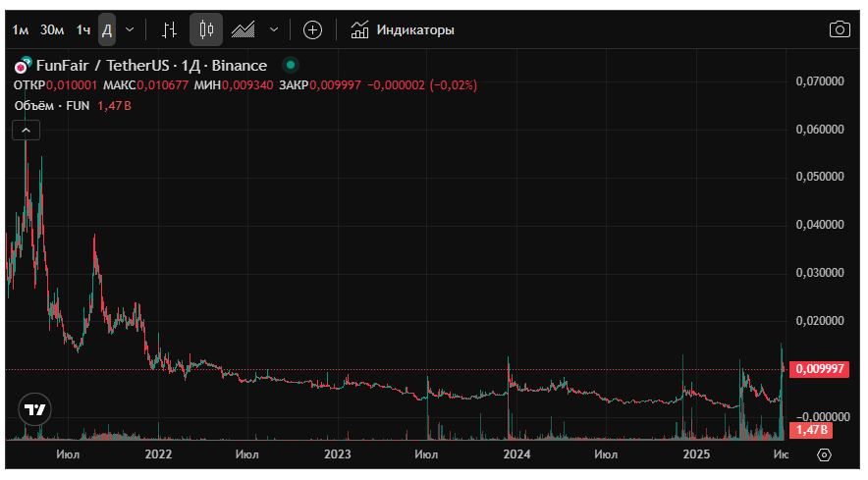
Task: Click the 0,009997 current price label
Action: click(x=820, y=369)
